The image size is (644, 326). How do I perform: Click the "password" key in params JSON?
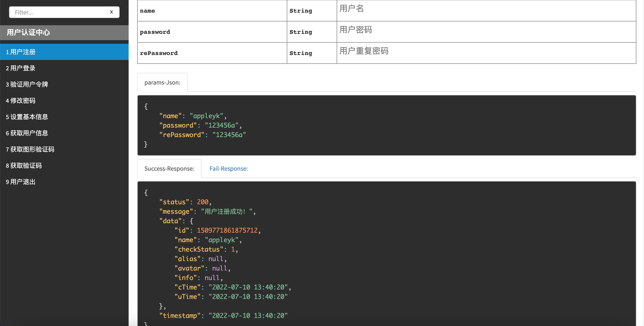tap(178, 125)
